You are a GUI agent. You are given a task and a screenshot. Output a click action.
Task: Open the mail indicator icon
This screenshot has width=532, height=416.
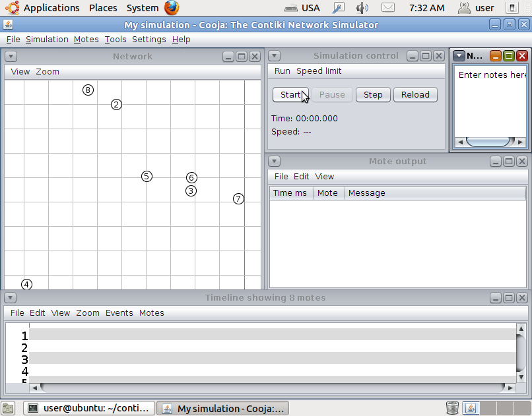[388, 7]
